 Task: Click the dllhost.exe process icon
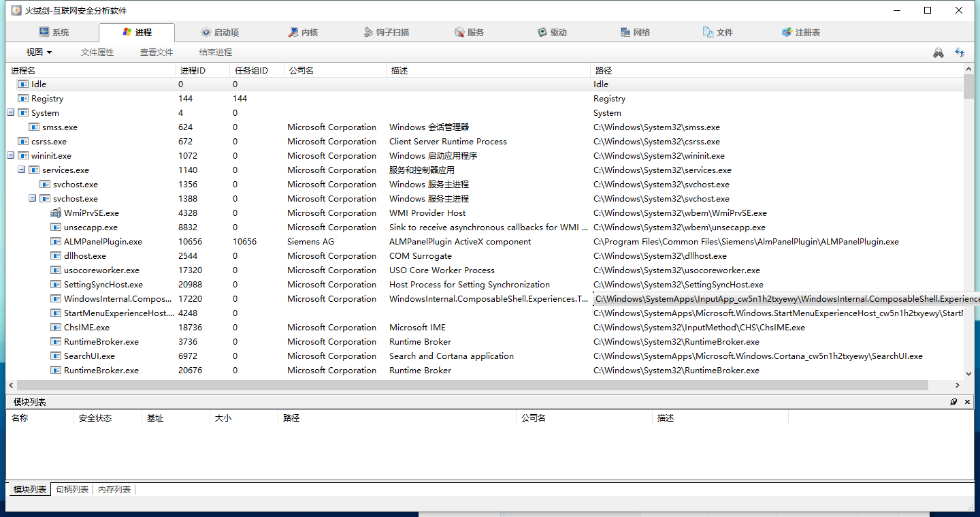pos(56,256)
